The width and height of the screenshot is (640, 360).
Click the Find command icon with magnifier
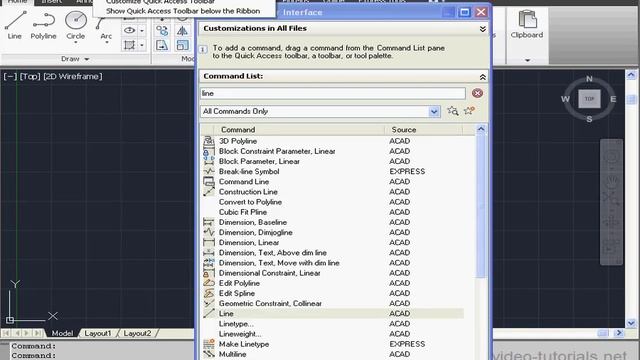pos(452,111)
